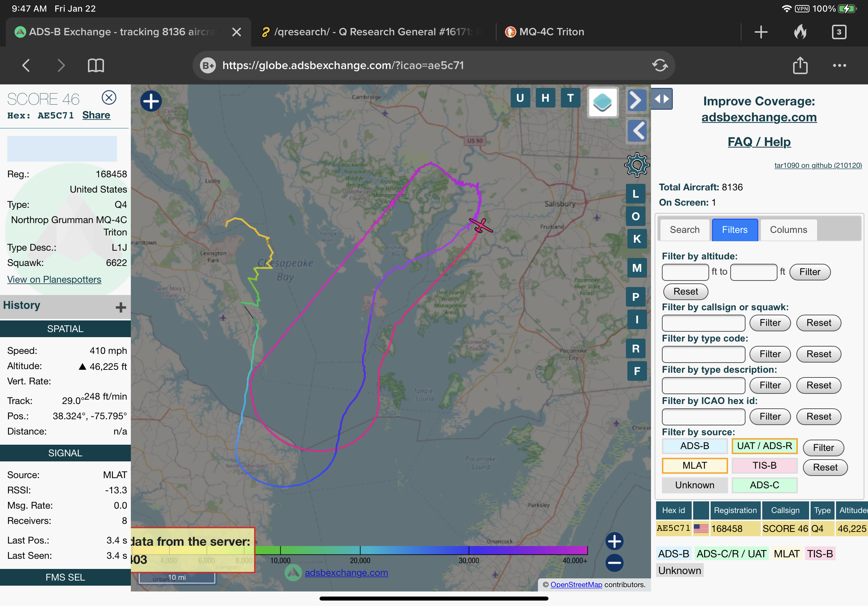
Task: Close the selected aircraft info panel
Action: point(109,97)
